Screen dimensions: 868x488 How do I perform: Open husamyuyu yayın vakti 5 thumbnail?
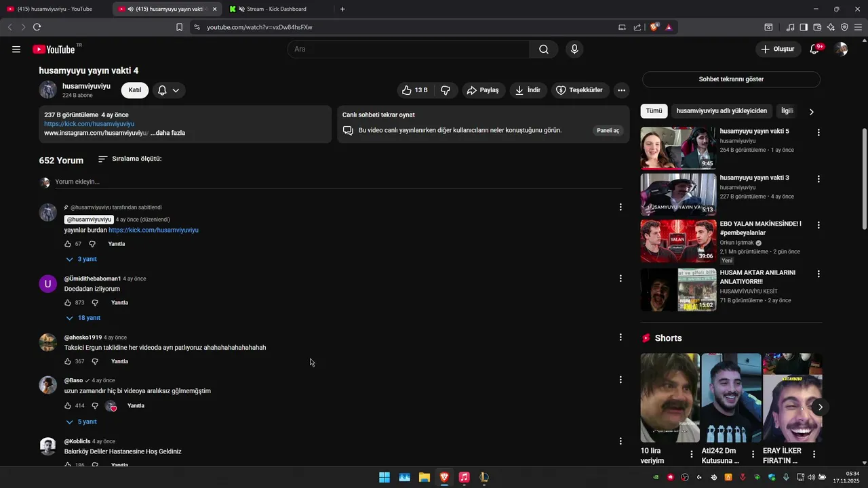(x=678, y=148)
